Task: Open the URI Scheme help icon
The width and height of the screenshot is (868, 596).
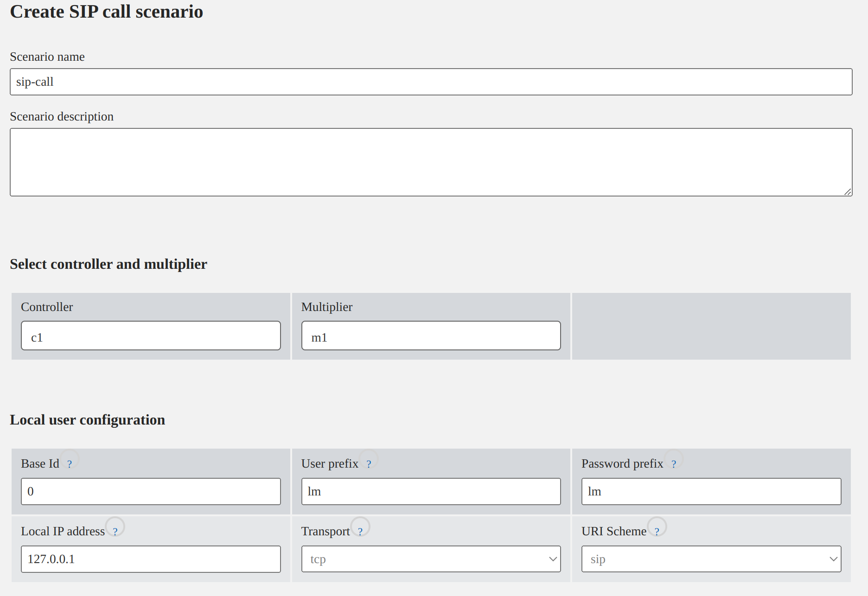Action: 657,532
